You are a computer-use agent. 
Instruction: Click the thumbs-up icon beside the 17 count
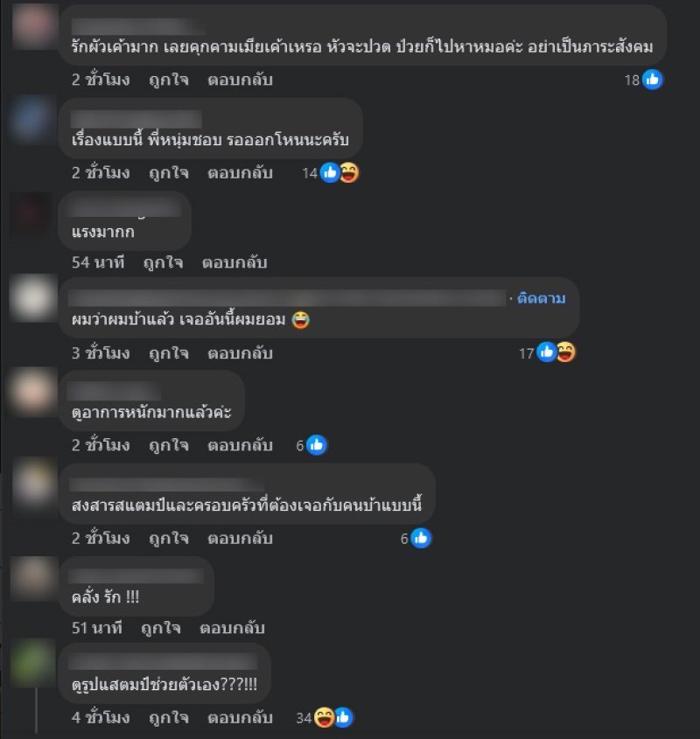point(546,352)
